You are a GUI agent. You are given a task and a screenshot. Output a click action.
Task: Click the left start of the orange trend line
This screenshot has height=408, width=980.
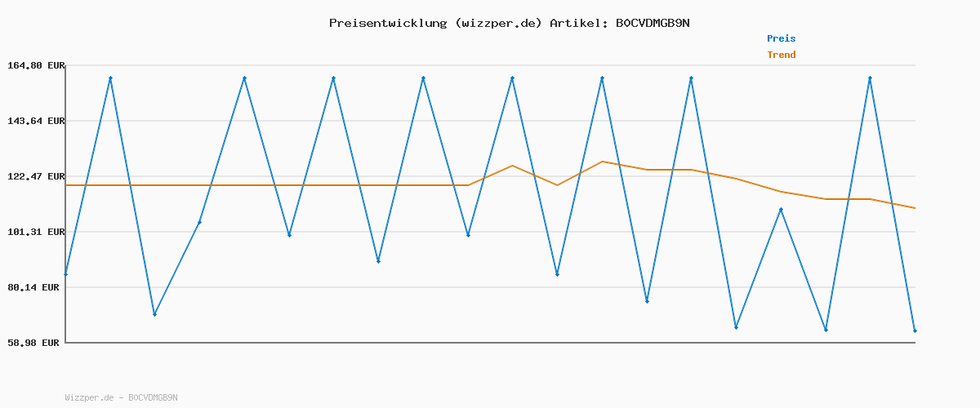[66, 185]
